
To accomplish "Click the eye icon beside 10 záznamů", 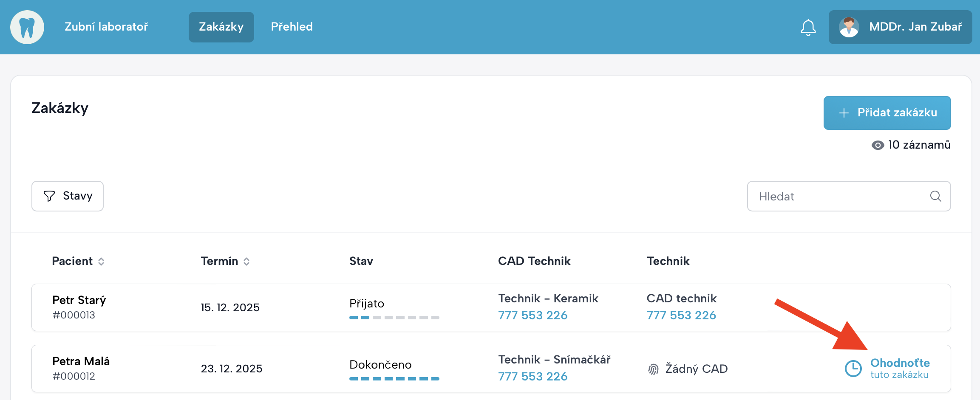I will coord(878,145).
